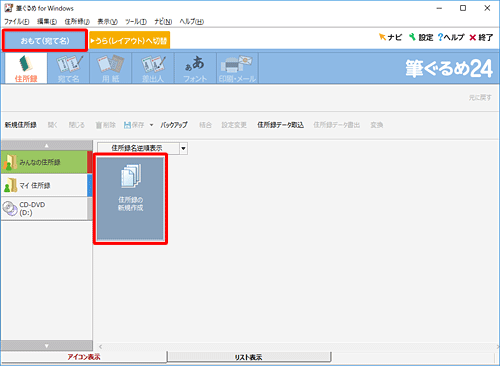Click 新規住所録 toolbar button
Viewport: 500px width, 366px height.
[20, 125]
